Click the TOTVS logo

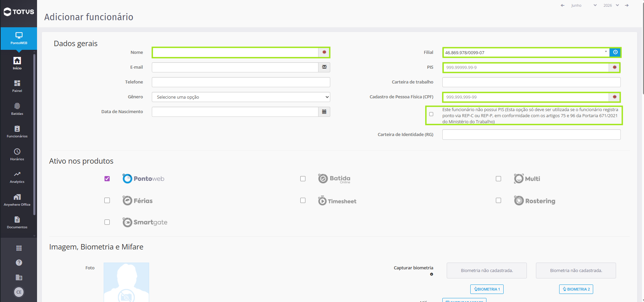19,12
